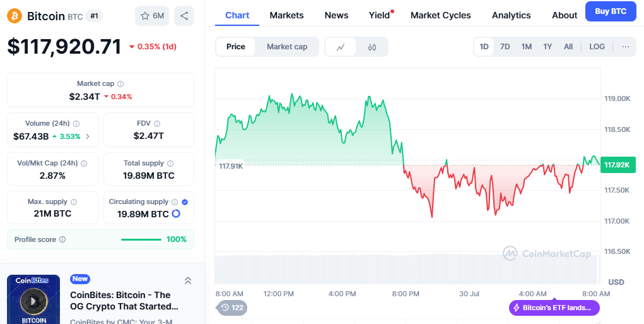Viewport: 644px width, 324px height.
Task: Click the 117.91K opening price label
Action: 230,166
